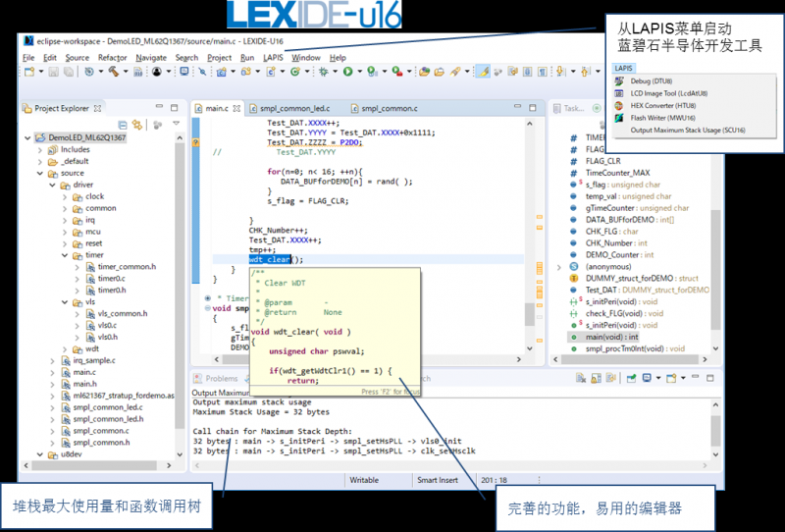
Task: Expand the wdt folder
Action: pos(65,348)
